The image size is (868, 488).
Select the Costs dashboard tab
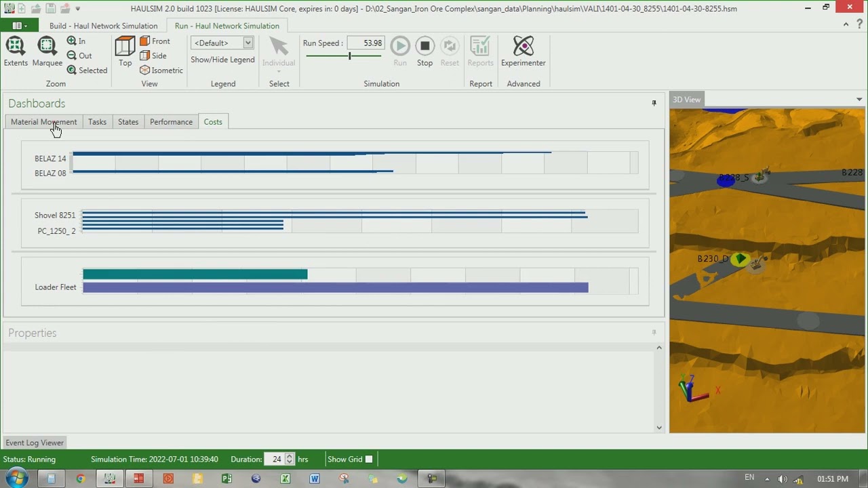(213, 122)
